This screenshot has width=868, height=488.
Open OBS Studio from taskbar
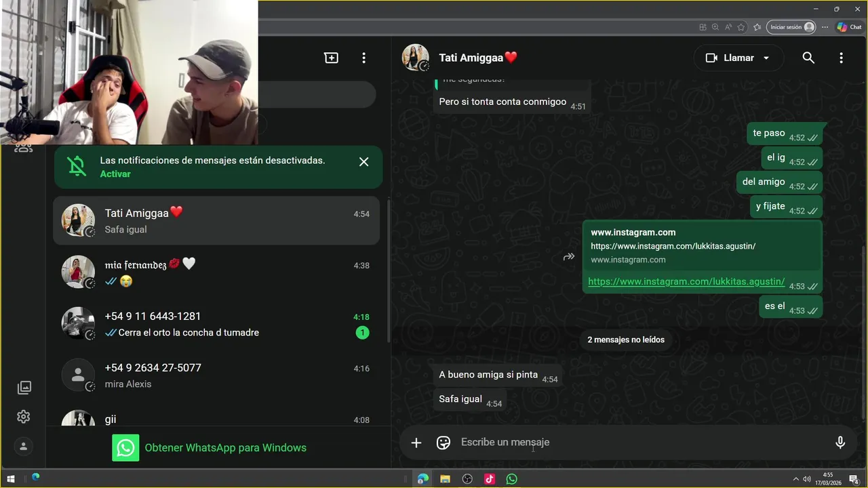pyautogui.click(x=467, y=479)
